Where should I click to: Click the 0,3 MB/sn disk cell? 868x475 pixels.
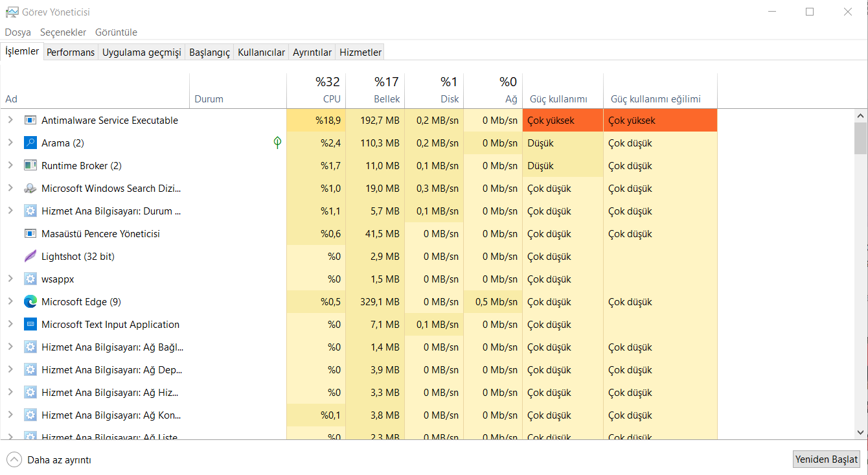[434, 189]
